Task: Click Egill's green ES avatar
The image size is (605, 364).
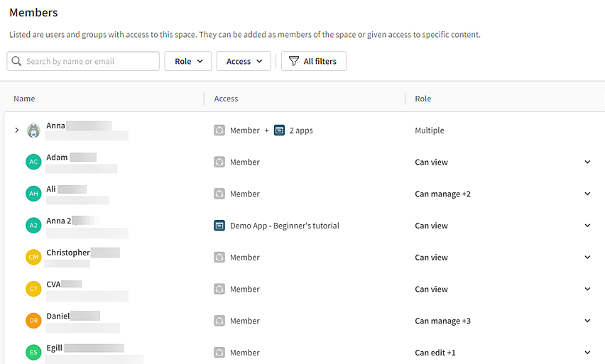Action: pyautogui.click(x=33, y=353)
